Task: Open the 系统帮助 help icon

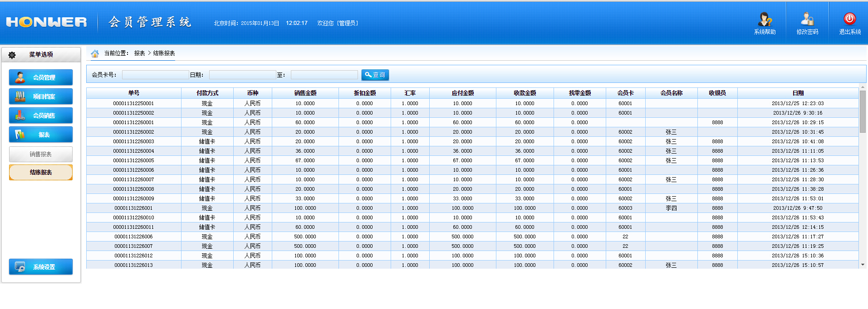Action: [x=765, y=19]
